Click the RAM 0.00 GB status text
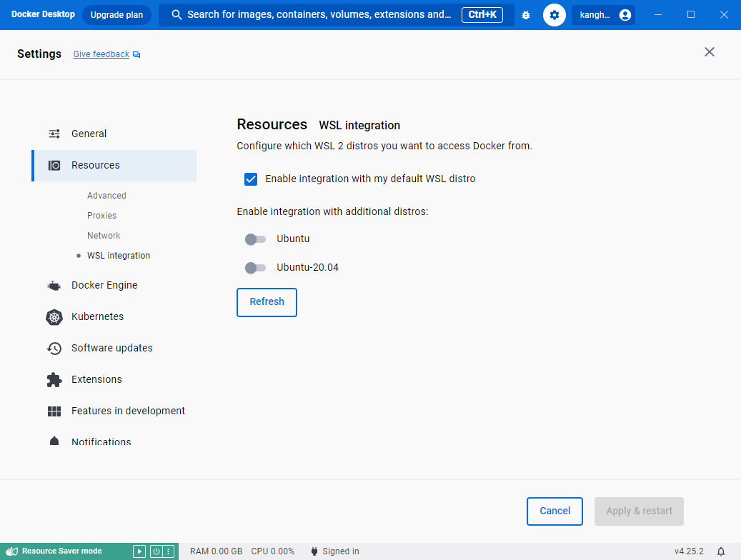Image resolution: width=741 pixels, height=560 pixels. [x=216, y=551]
